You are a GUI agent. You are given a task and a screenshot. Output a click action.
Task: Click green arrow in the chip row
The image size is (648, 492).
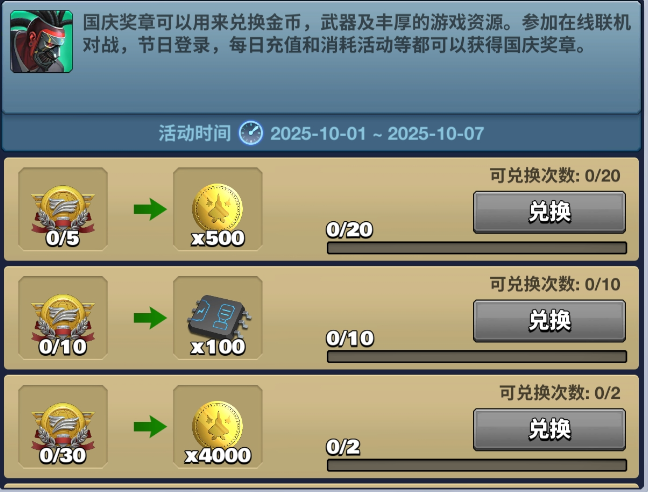click(x=150, y=318)
